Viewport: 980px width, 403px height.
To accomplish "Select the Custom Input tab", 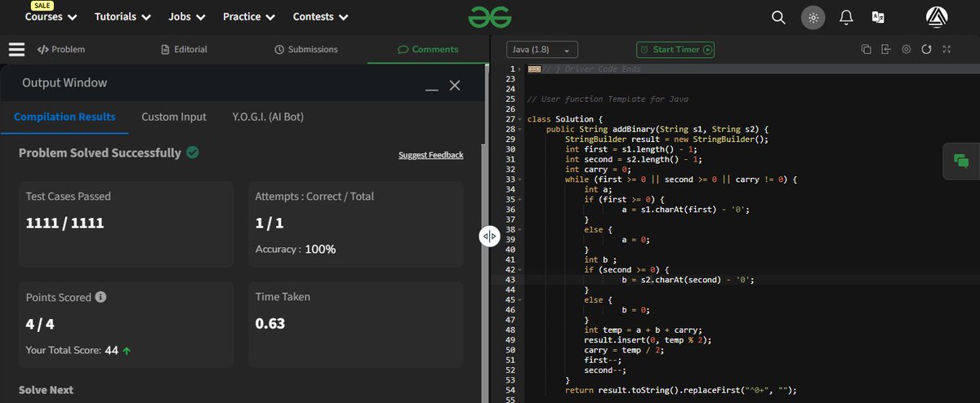I will click(174, 117).
